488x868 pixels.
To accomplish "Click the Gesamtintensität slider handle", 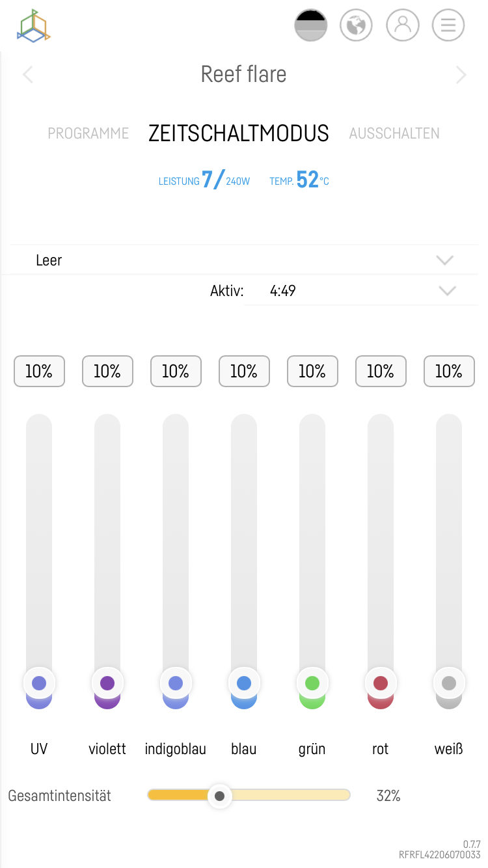I will (220, 796).
